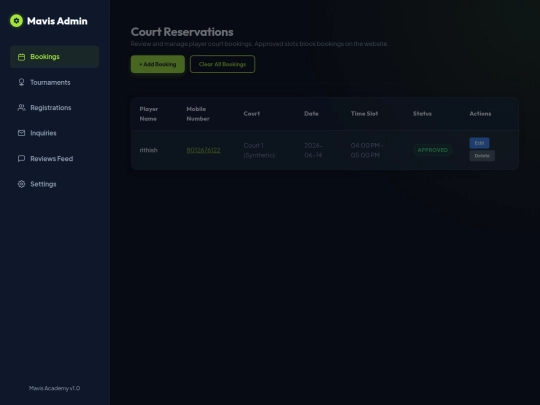Screen dimensions: 540x405
Task: Click the Mobile Number column header
Action: (x=198, y=114)
